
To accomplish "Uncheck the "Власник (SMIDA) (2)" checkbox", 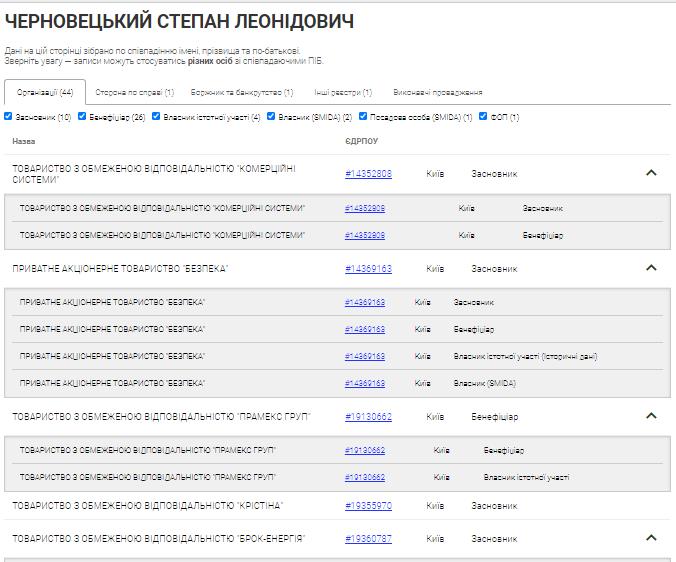I will [x=272, y=117].
